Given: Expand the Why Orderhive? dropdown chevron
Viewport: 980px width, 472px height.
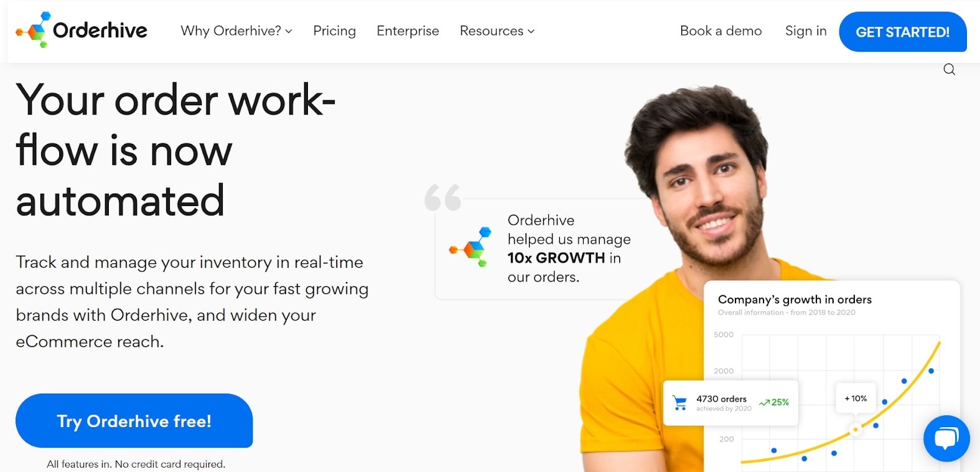Looking at the screenshot, I should pos(289,31).
